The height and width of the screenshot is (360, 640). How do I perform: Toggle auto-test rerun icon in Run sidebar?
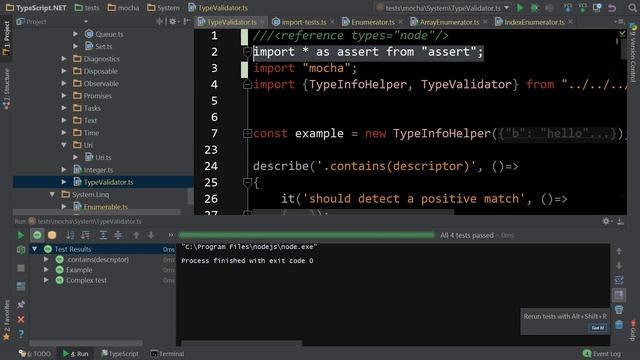(21, 249)
